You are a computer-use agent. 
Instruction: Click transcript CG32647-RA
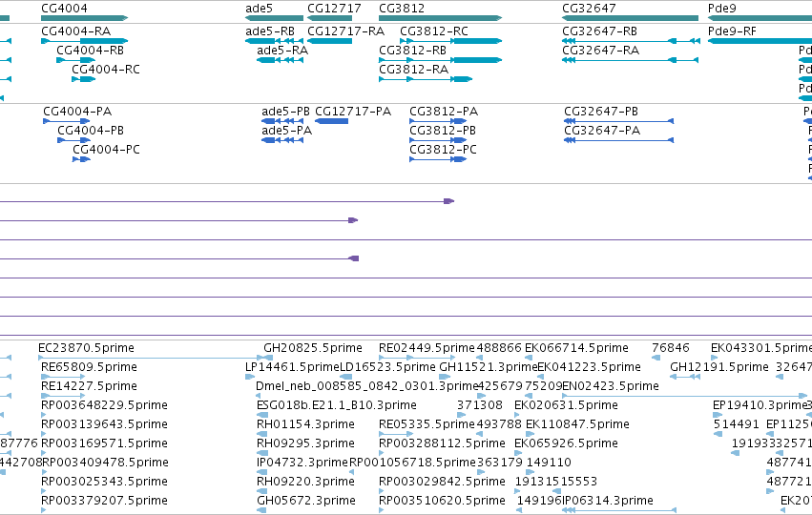631,60
